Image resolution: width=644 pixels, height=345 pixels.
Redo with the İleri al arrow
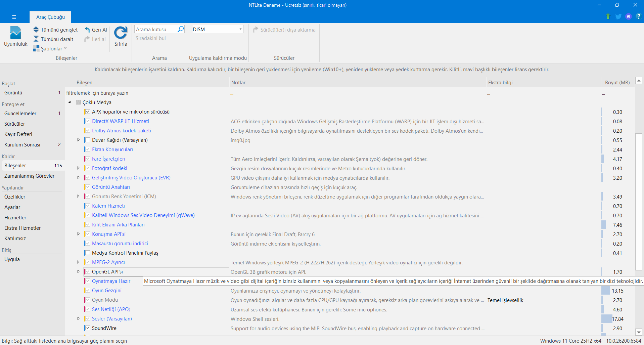coord(87,39)
